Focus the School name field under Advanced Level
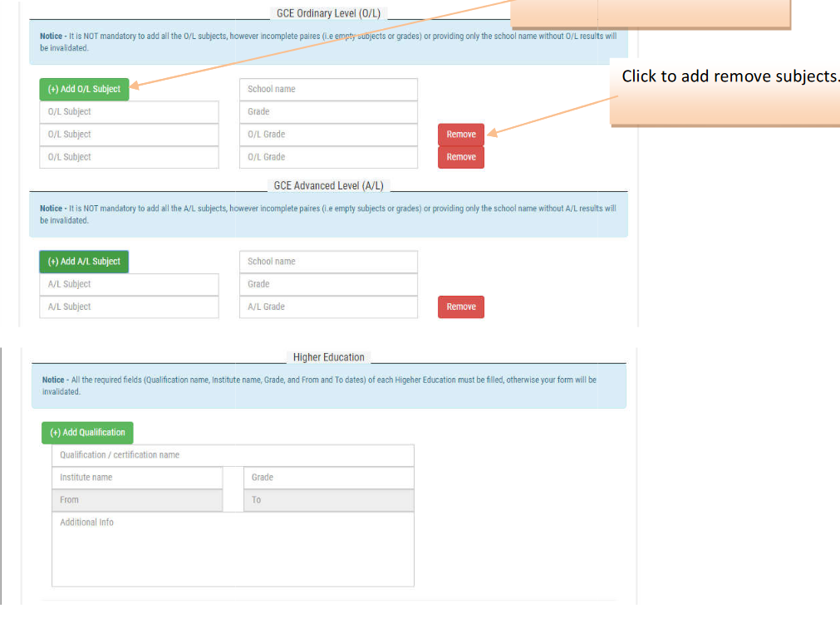Viewport: 840px width, 623px height. [328, 262]
